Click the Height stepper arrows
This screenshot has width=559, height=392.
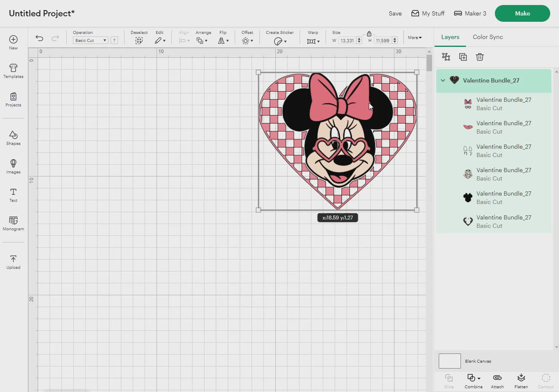tap(395, 41)
